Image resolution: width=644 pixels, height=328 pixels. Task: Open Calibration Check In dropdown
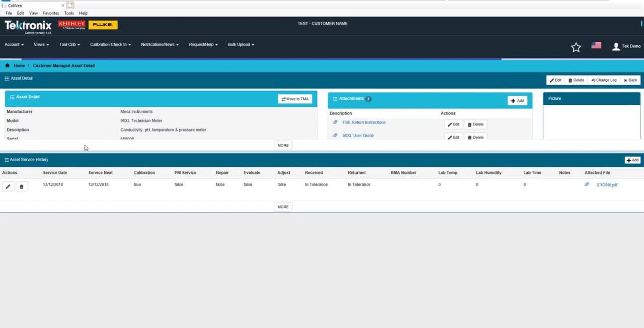pyautogui.click(x=110, y=44)
